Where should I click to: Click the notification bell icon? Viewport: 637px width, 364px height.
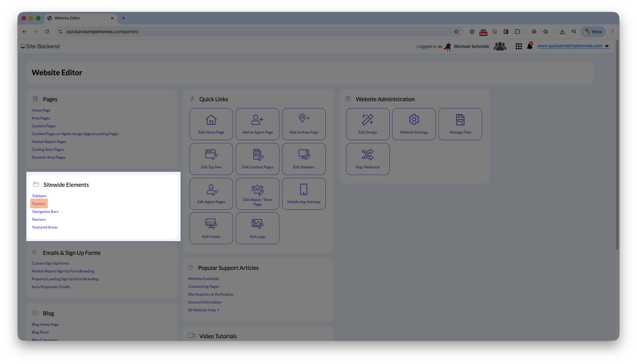click(529, 46)
